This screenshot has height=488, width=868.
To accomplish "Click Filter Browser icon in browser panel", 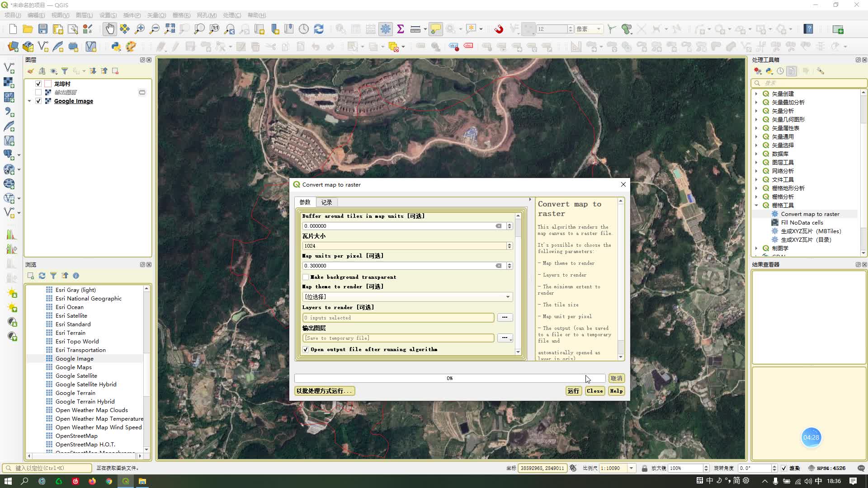I will (x=53, y=276).
